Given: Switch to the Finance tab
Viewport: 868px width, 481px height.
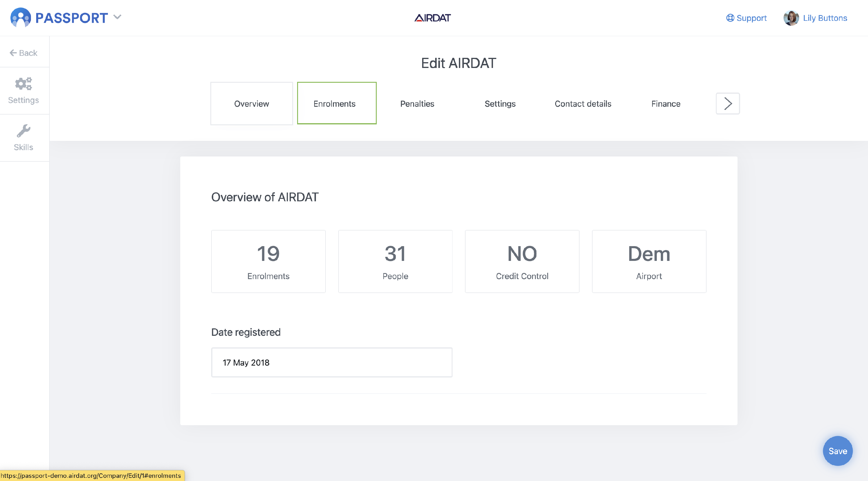Looking at the screenshot, I should pyautogui.click(x=665, y=104).
